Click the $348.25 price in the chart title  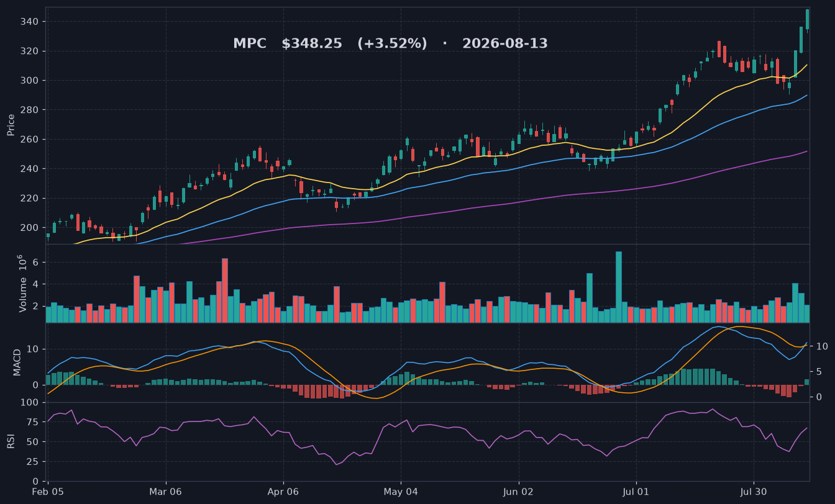point(312,43)
